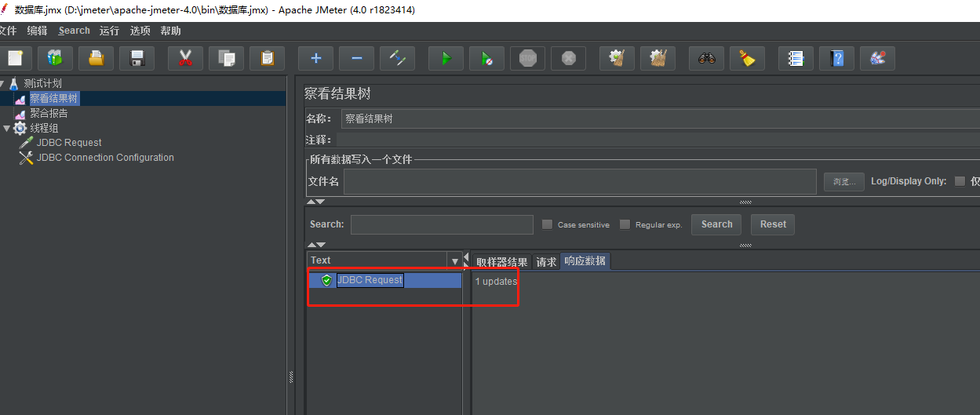Open the Text renderer dropdown
Viewport: 980px width, 415px height.
[x=455, y=260]
